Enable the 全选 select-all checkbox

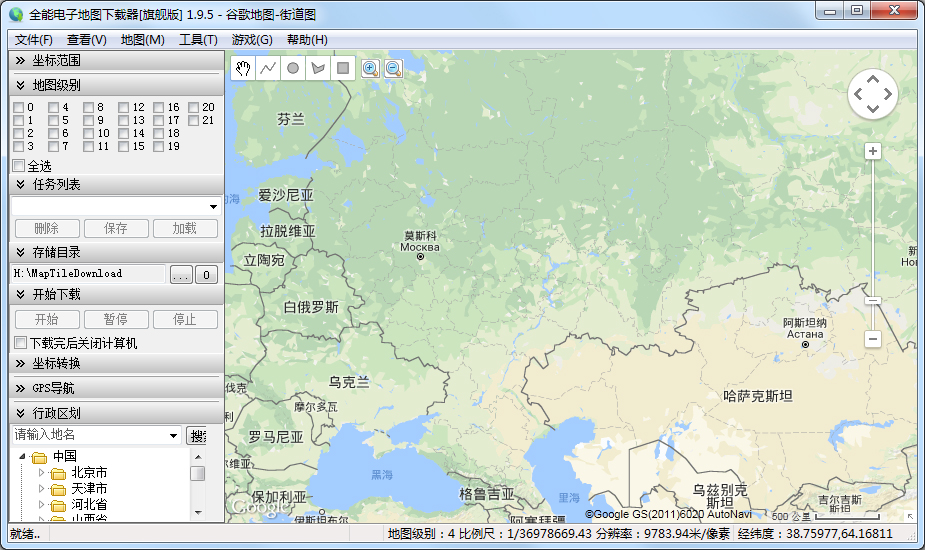[x=19, y=166]
